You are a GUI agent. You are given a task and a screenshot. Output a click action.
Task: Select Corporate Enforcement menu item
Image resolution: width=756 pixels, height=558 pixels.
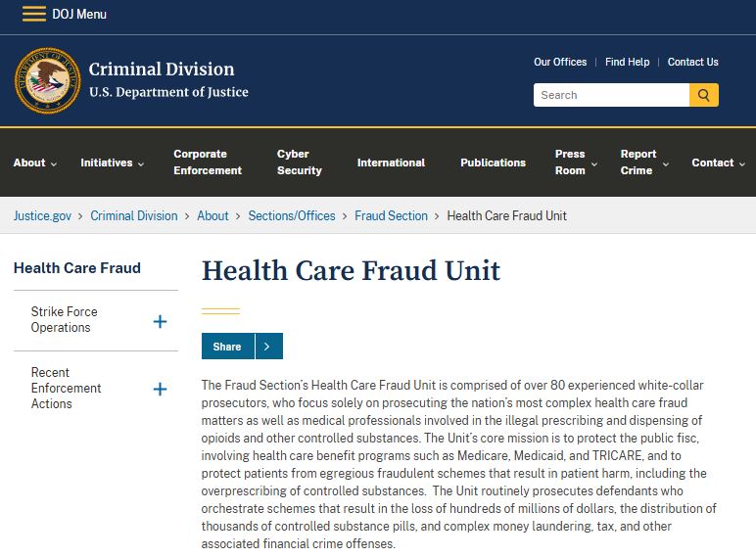click(x=208, y=163)
